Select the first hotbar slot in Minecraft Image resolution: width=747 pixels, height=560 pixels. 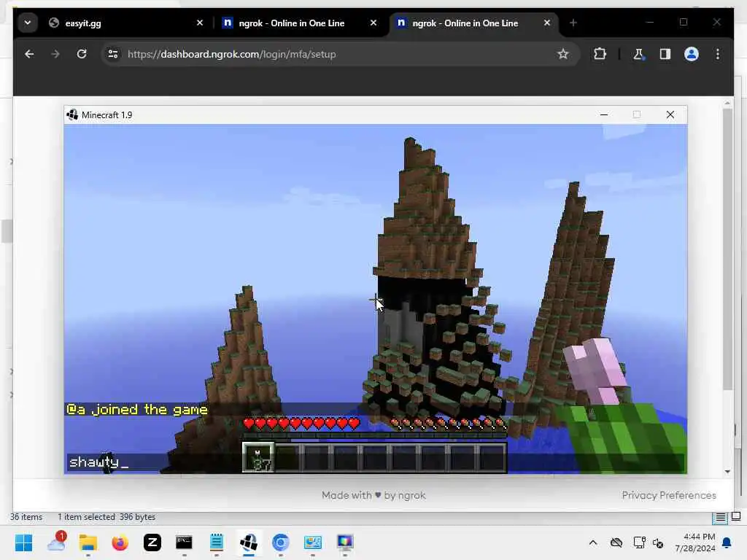click(258, 458)
